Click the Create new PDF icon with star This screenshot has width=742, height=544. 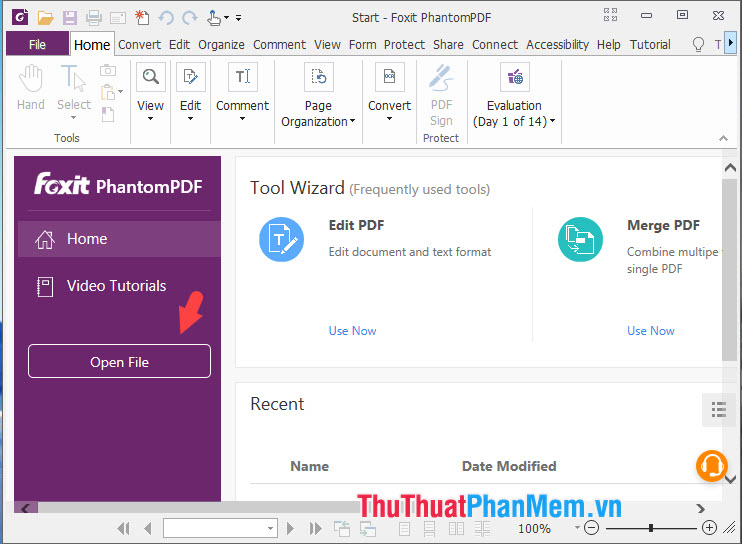point(142,18)
